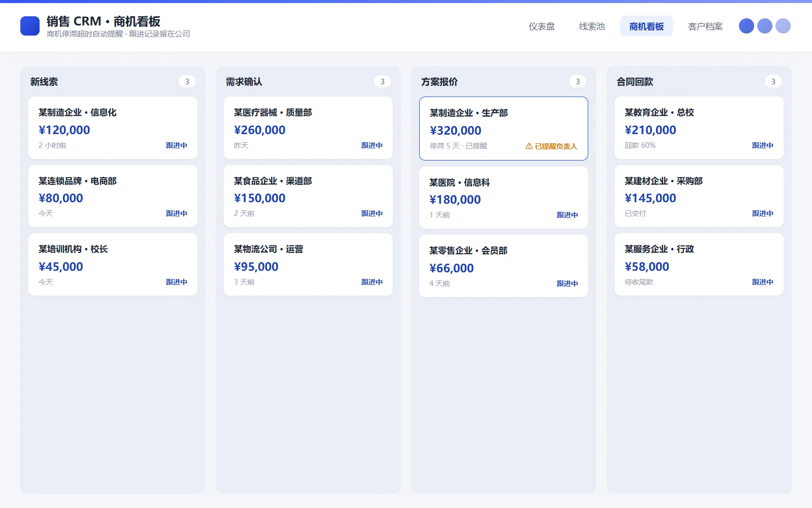Click 跟进中 on the ¥80,000 card

pos(177,213)
